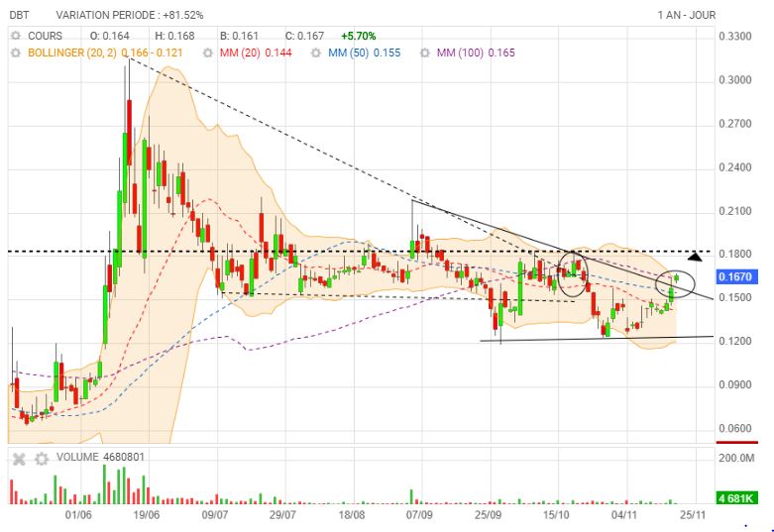
Task: Select the MM (100) indicator label
Action: click(x=460, y=53)
